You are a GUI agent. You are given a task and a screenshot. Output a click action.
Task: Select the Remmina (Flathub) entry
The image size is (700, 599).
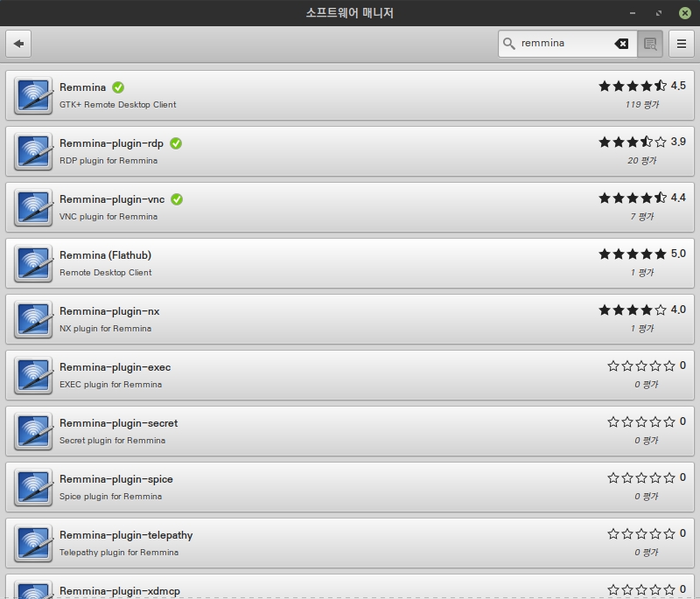coord(350,263)
